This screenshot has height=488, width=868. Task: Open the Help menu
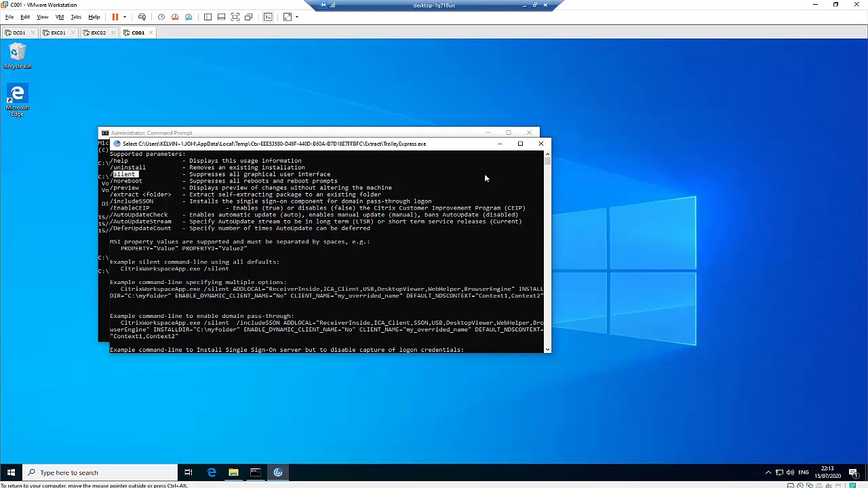pos(94,17)
